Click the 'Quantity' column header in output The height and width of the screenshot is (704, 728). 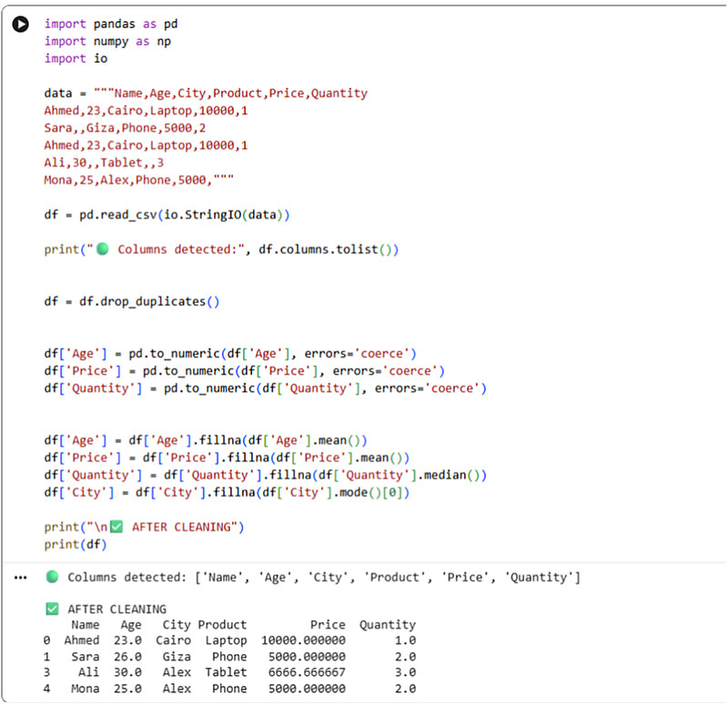pyautogui.click(x=388, y=625)
